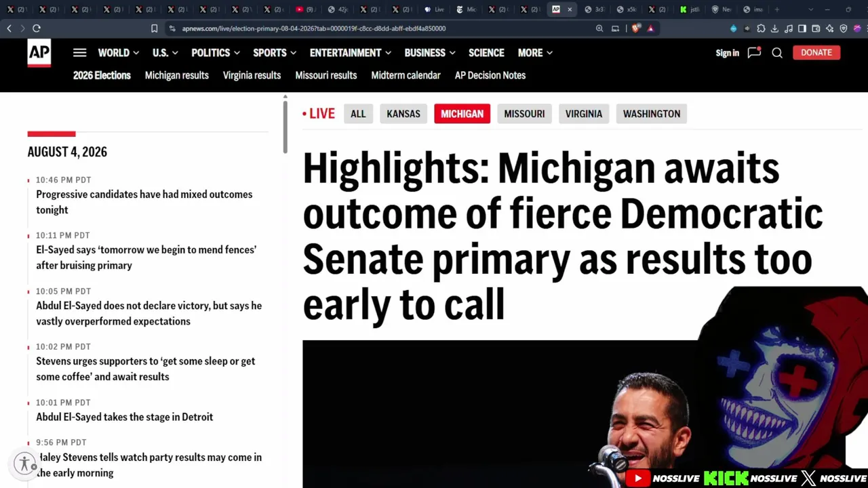Click the browser forward arrow
Viewport: 868px width, 488px height.
coord(22,28)
